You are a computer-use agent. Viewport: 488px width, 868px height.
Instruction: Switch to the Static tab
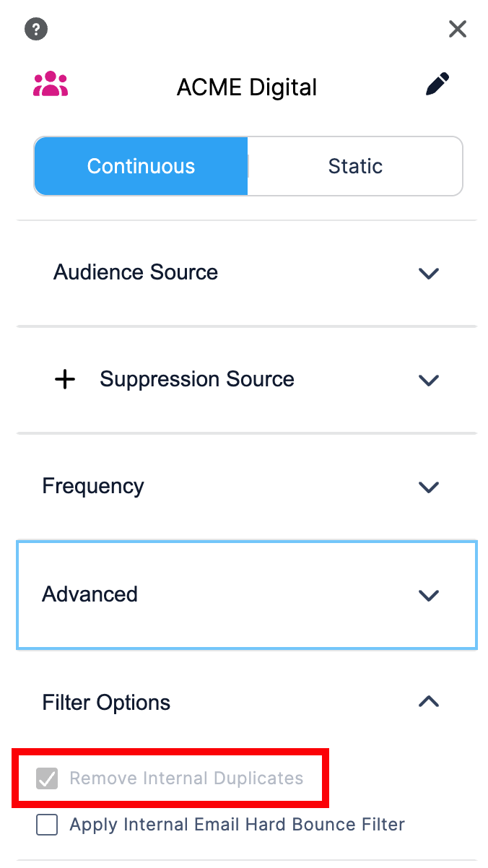355,166
